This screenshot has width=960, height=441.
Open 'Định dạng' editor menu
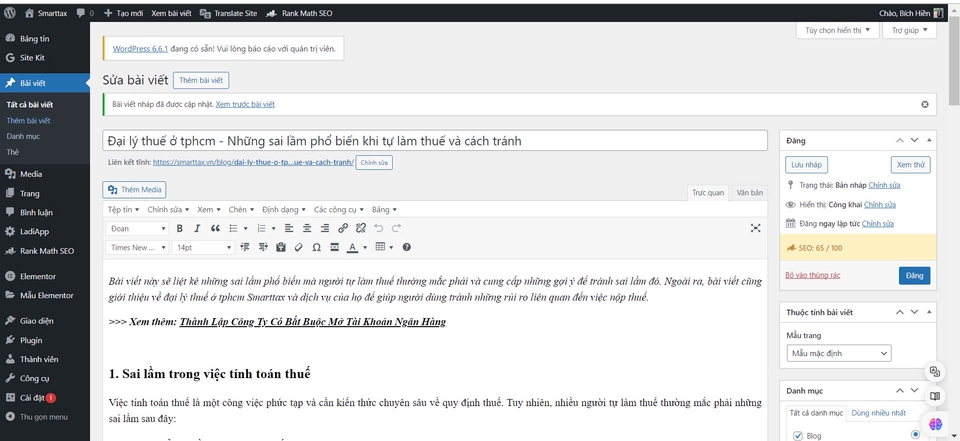[284, 209]
